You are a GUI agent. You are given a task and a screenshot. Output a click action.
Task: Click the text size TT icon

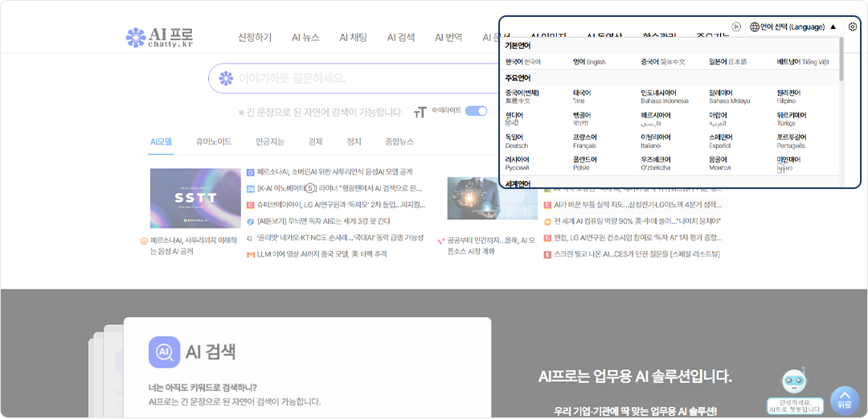pos(420,112)
